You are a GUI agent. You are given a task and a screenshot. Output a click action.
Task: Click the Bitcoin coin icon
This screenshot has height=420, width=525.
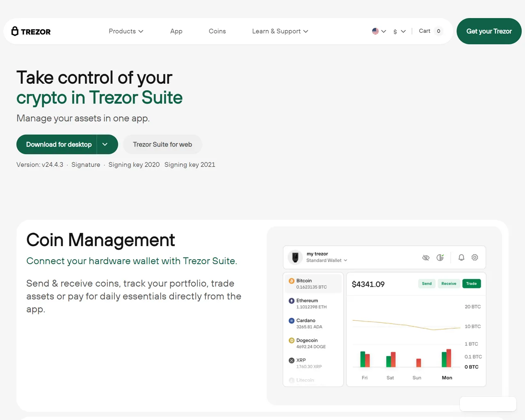pyautogui.click(x=292, y=281)
